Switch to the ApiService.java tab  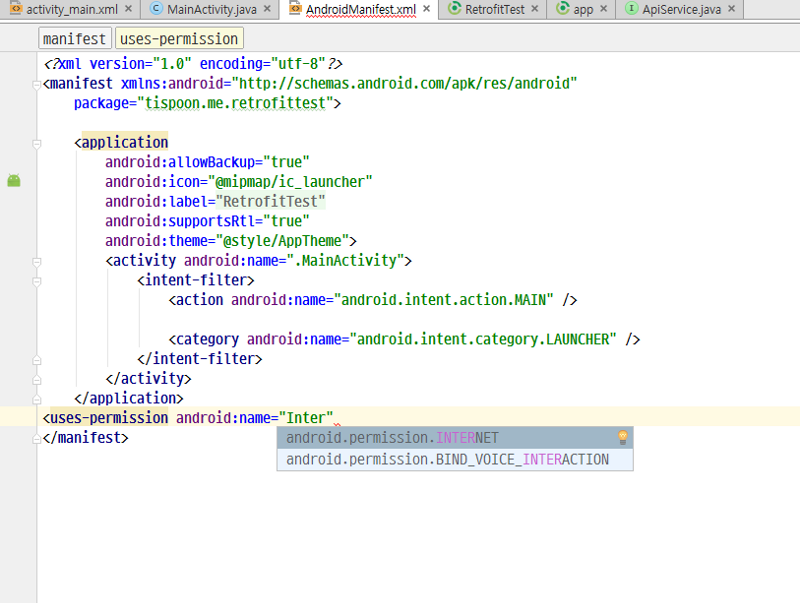point(681,9)
